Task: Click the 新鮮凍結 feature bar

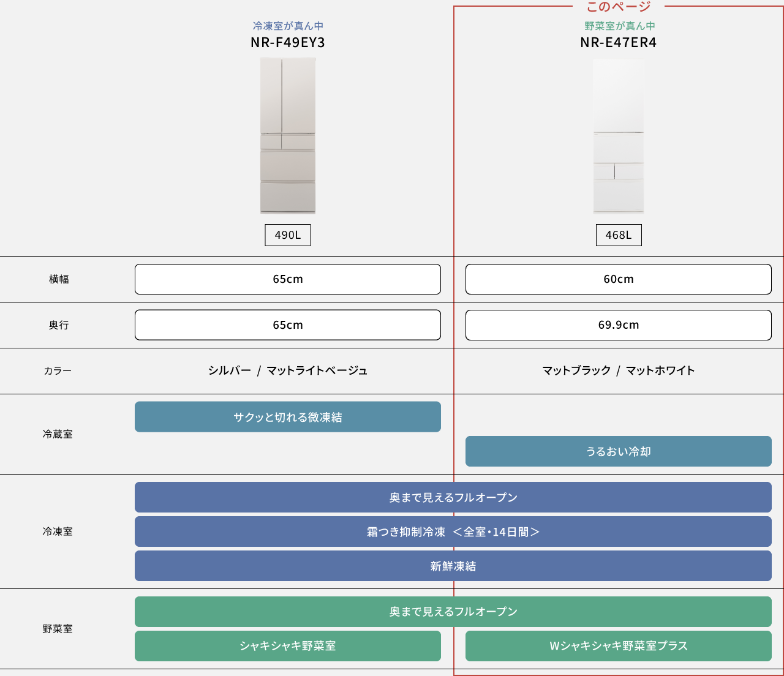Action: point(453,566)
